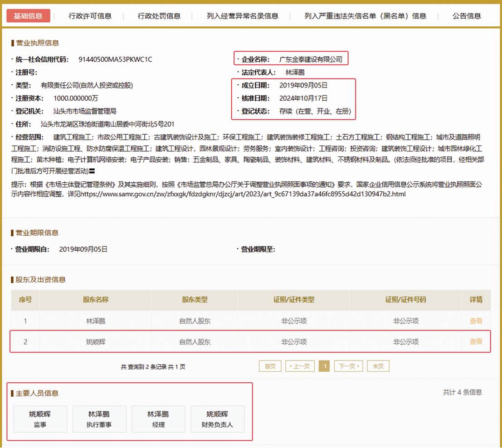502x448 pixels.
Task: Go to next page with 下一页
Action: 349,366
